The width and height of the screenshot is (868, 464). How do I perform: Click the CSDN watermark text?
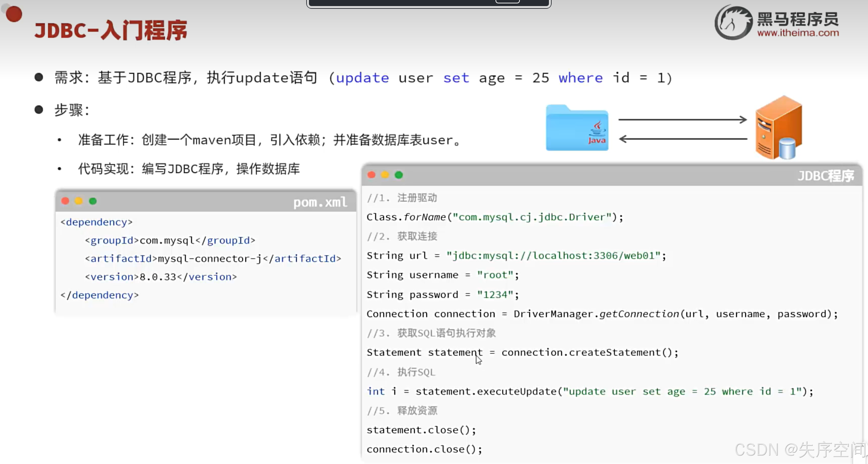800,450
